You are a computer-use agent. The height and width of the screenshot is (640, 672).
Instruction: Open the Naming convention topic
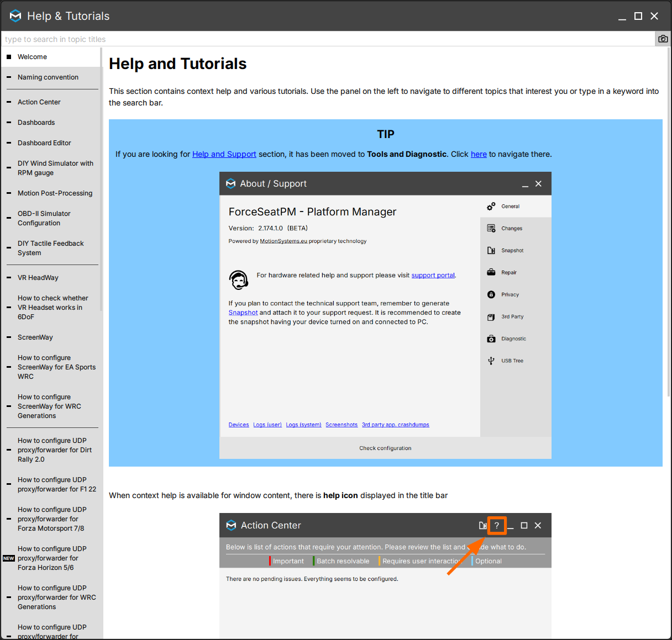click(x=51, y=77)
